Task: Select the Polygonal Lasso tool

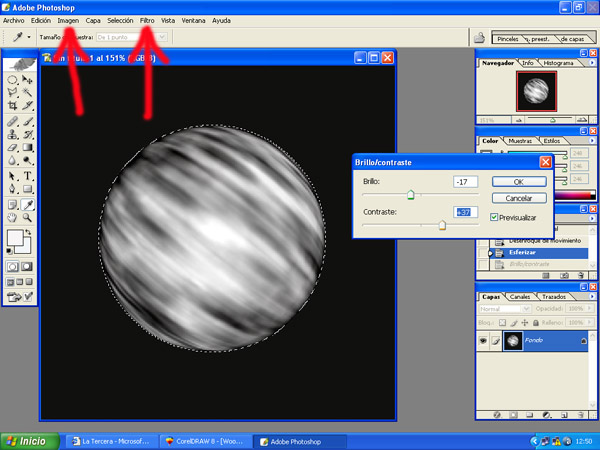Action: pos(12,92)
